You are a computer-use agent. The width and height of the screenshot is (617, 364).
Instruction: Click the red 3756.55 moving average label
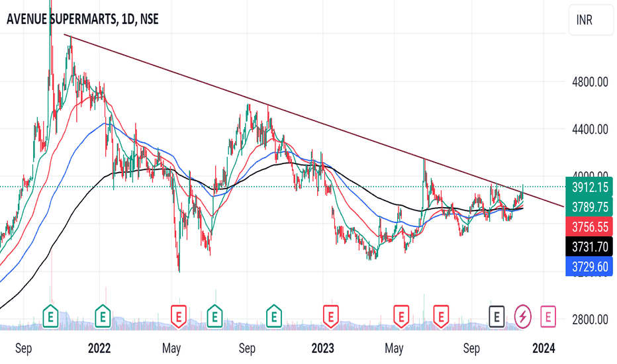click(x=589, y=226)
